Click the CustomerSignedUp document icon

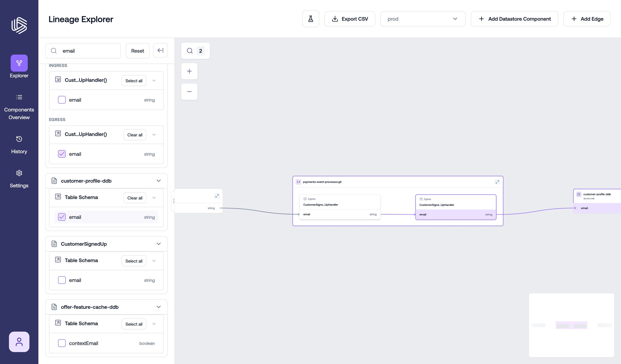pos(54,244)
